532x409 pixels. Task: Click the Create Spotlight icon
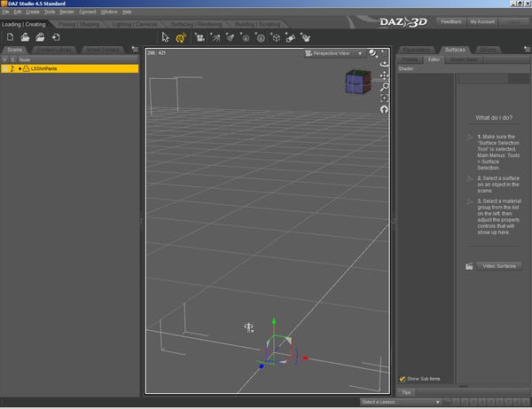click(230, 37)
